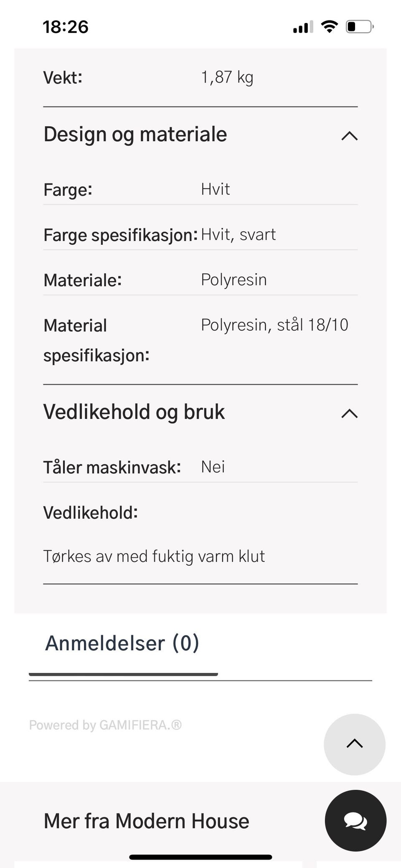Tap the home indicator bar
Screen dimensions: 401x868
coord(200,857)
